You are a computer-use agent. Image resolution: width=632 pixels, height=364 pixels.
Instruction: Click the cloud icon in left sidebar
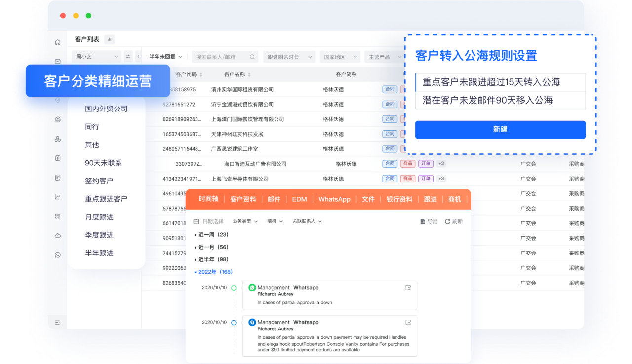[58, 236]
